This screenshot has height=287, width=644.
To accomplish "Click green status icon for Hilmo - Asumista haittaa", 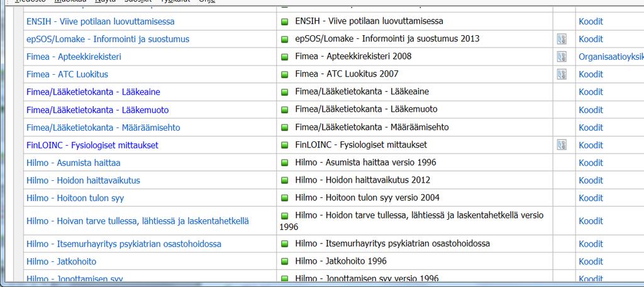I will pos(285,163).
